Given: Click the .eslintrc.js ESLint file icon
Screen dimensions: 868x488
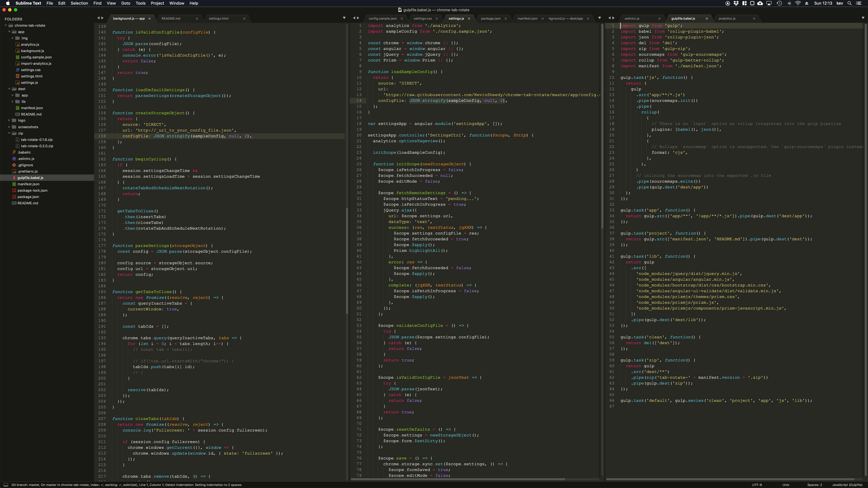Looking at the screenshot, I should (x=14, y=159).
